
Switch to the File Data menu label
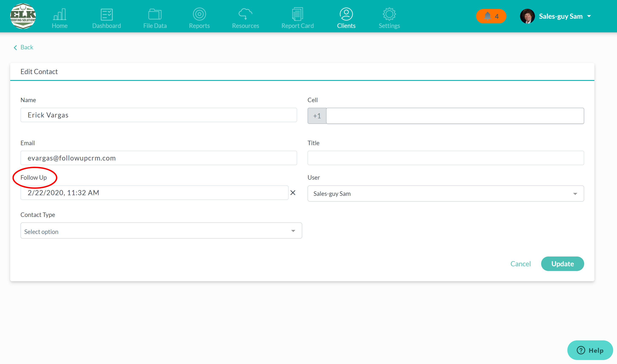pyautogui.click(x=155, y=26)
